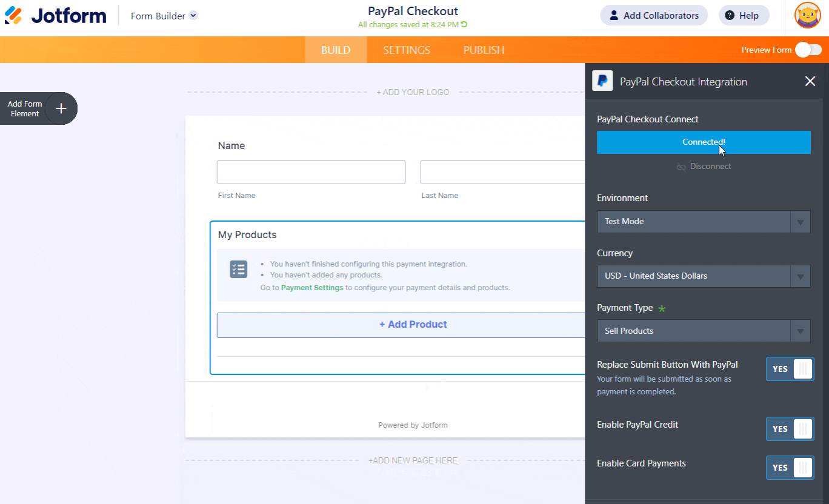This screenshot has width=829, height=504.
Task: Click the revert changes icon beside saved status
Action: [464, 25]
